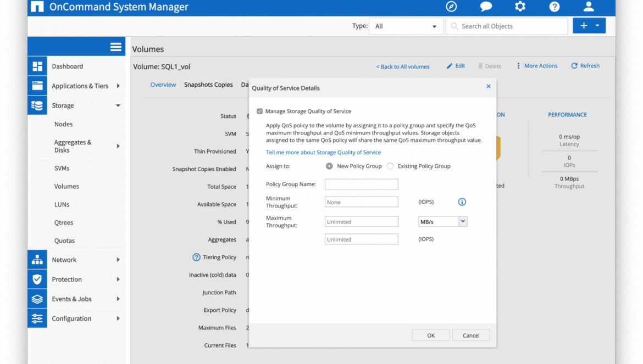This screenshot has width=643, height=364.
Task: Click the Dashboard grid icon
Action: click(37, 66)
